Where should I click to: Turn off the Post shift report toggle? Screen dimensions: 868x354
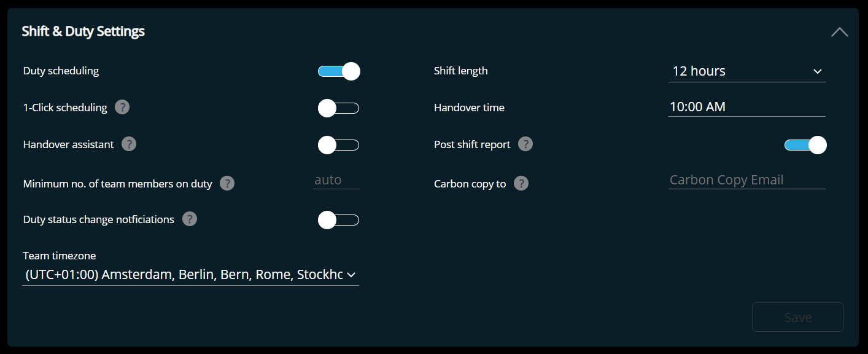pyautogui.click(x=805, y=145)
